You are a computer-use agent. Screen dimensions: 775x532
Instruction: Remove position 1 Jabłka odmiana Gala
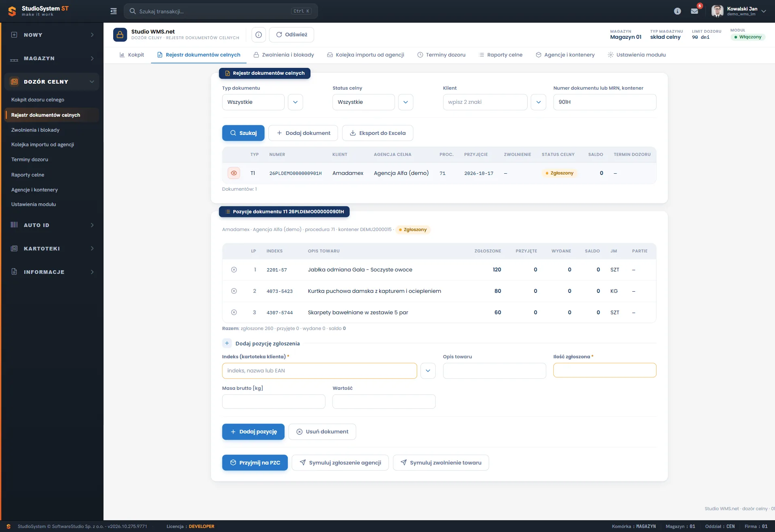click(x=234, y=269)
